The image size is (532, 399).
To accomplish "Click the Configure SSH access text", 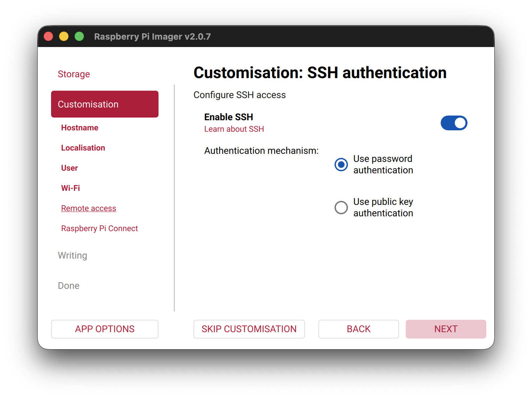I will pyautogui.click(x=239, y=95).
